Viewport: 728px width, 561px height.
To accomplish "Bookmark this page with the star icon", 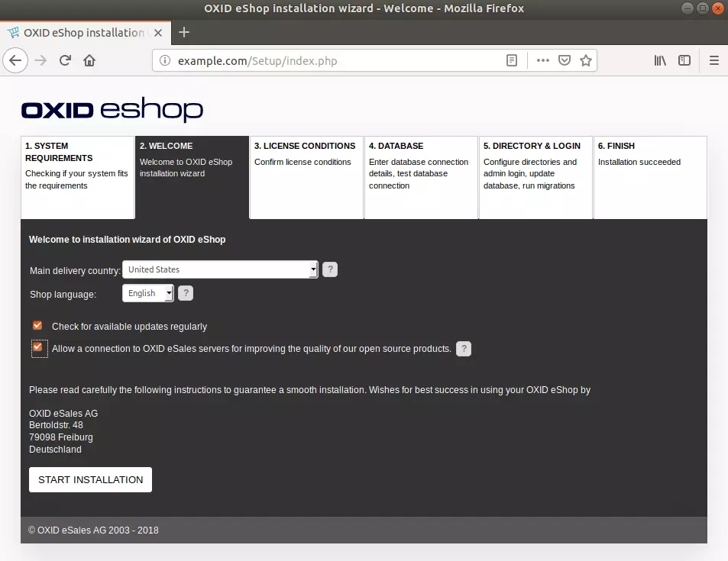I will tap(586, 60).
